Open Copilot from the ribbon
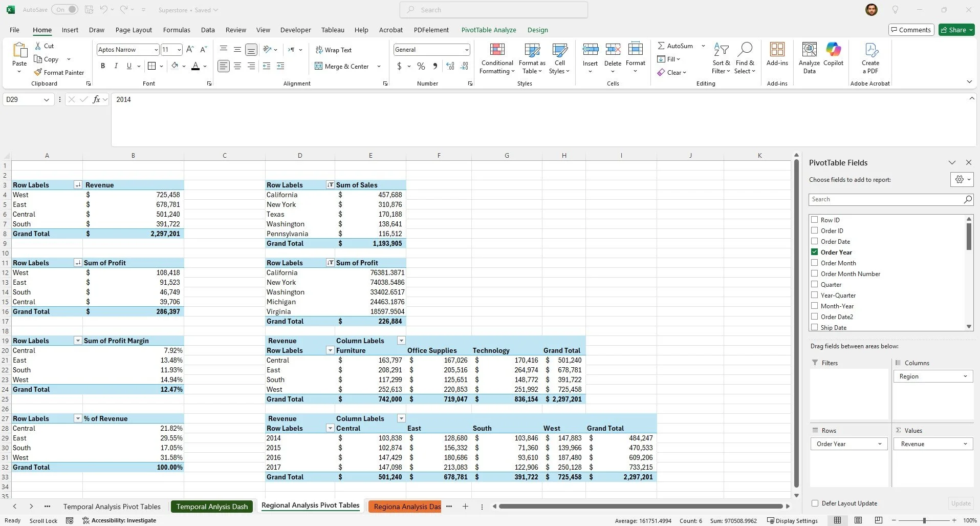Screen dimensions: 980x526 tap(833, 54)
